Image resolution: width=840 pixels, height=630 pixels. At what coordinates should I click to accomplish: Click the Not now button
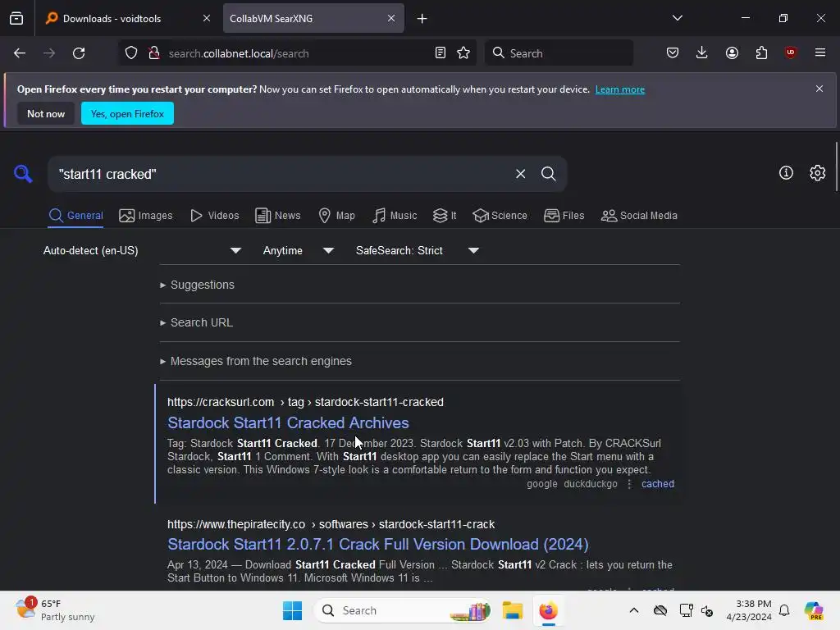point(46,113)
